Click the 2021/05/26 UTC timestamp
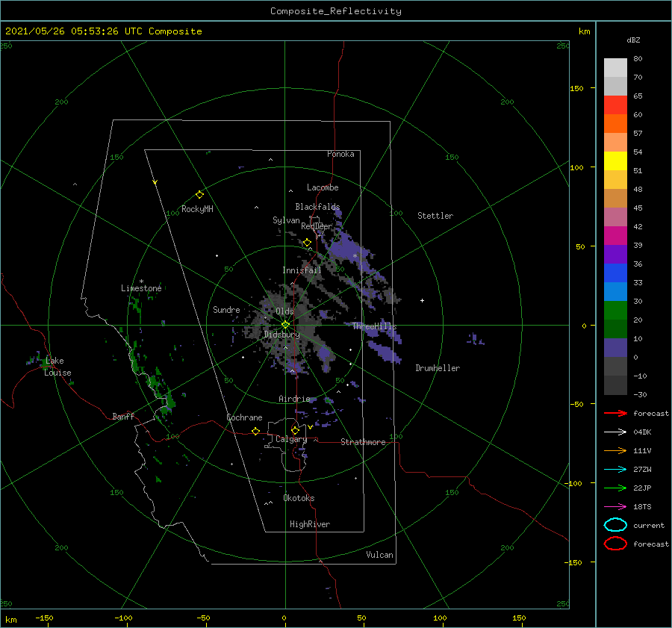This screenshot has width=672, height=628. coord(103,31)
